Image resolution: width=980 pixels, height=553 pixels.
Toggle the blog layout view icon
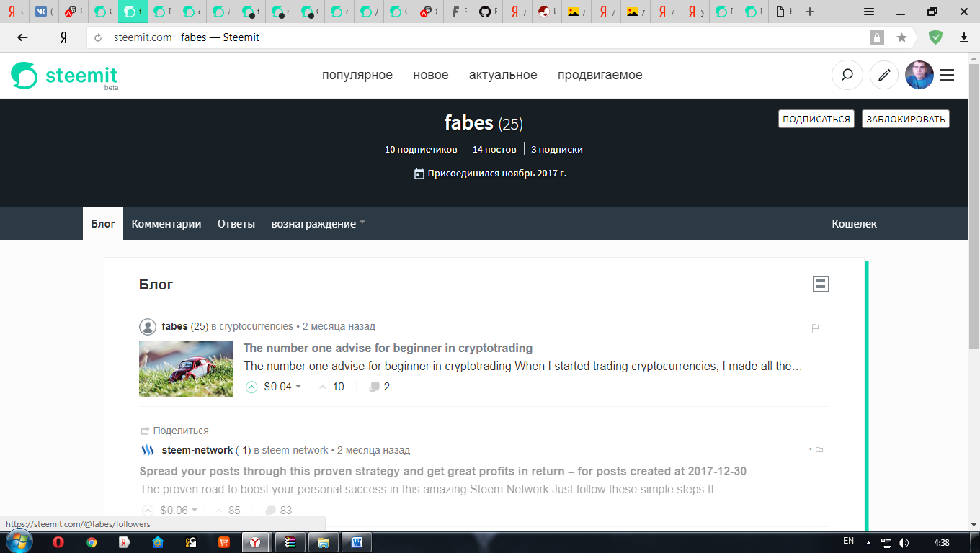click(x=820, y=284)
